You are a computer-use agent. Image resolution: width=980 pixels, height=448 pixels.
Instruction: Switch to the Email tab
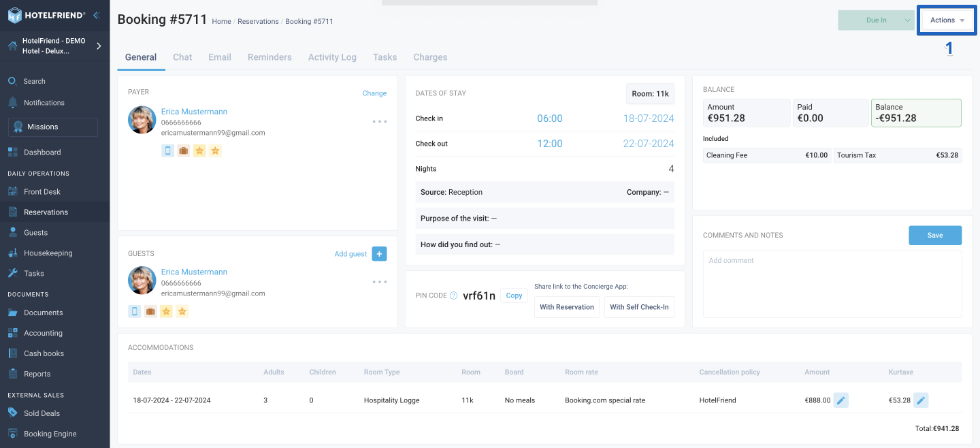[x=220, y=57]
